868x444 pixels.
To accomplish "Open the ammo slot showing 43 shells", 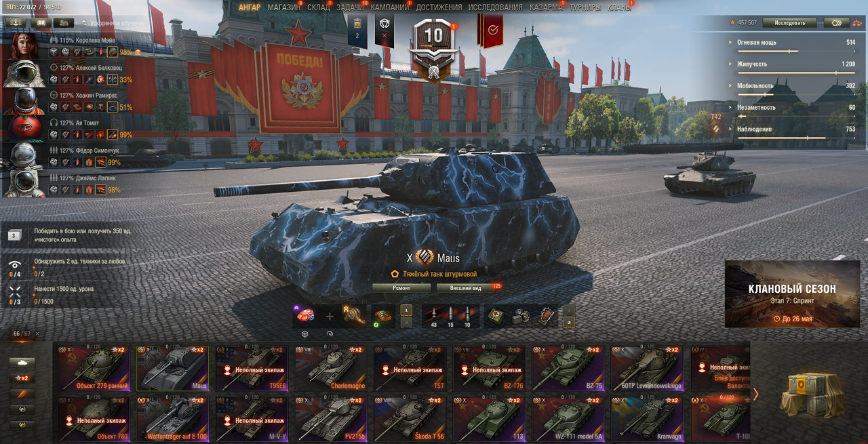I will click(x=434, y=317).
